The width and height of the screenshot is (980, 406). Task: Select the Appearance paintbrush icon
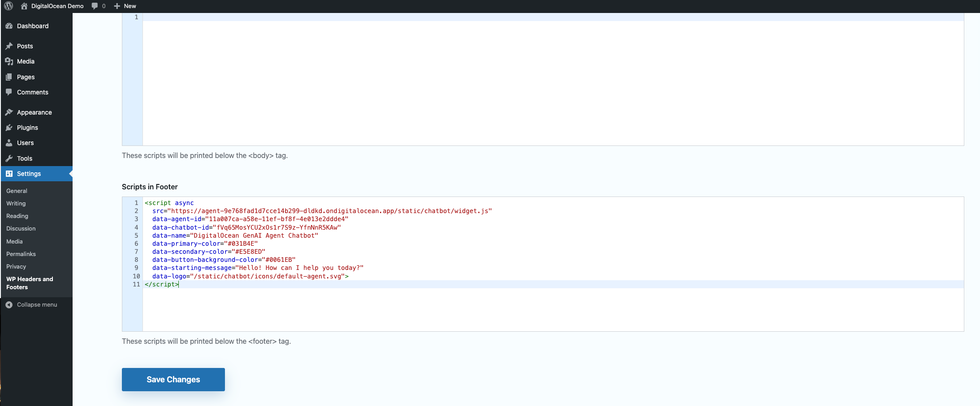[x=9, y=112]
